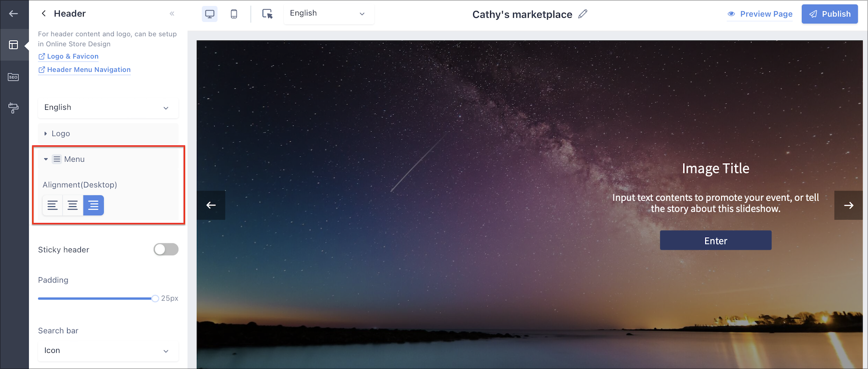Activate the element selector cursor icon
This screenshot has width=868, height=369.
pos(267,14)
